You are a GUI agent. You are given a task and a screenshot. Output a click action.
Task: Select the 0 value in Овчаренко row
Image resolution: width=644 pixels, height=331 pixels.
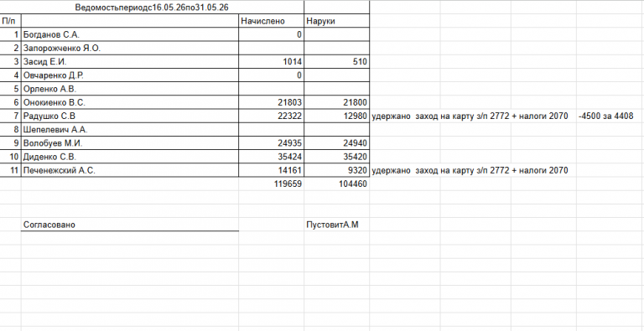(271, 75)
